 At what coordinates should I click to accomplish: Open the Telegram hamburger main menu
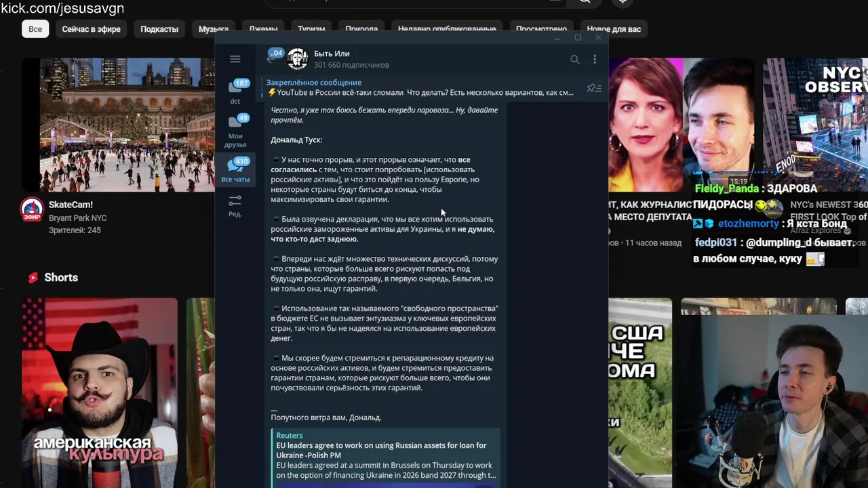point(235,59)
